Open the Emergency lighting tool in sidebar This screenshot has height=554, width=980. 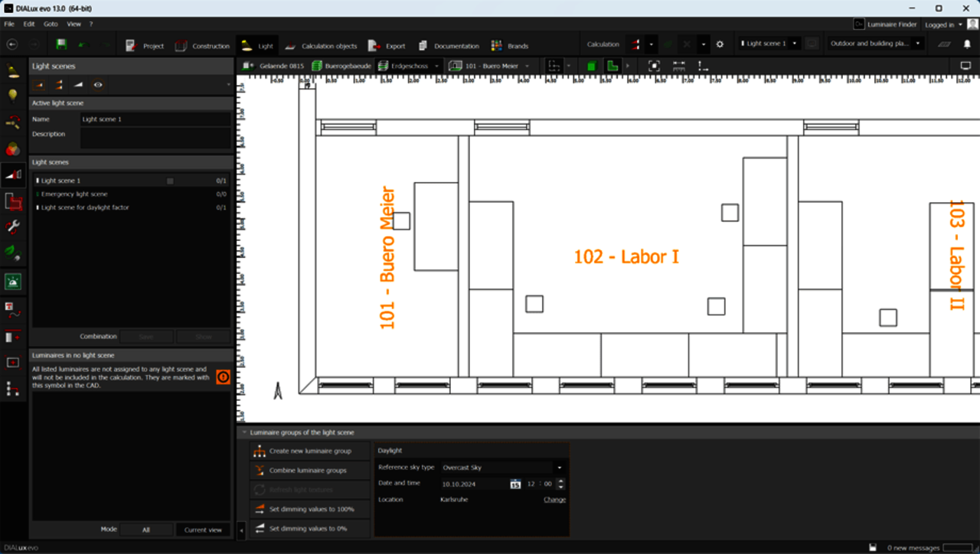click(x=13, y=282)
